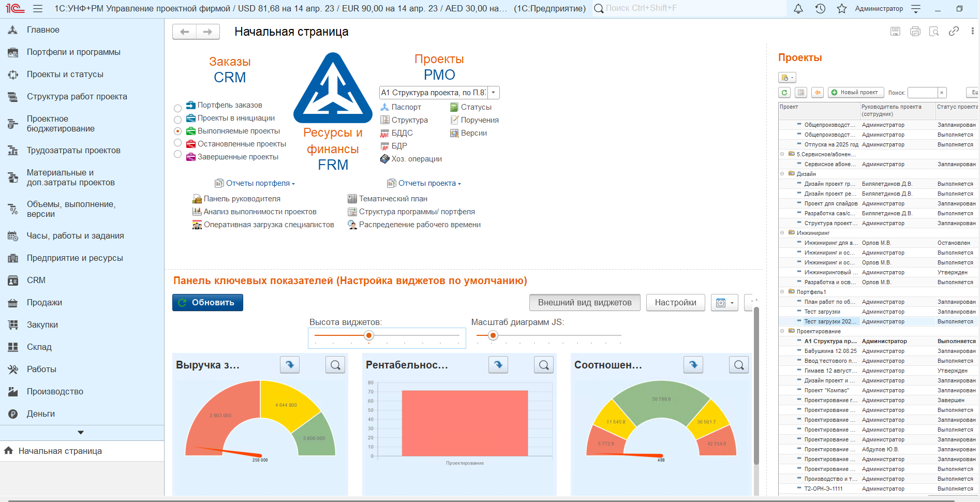Click the Обновить button
980x502 pixels.
207,303
